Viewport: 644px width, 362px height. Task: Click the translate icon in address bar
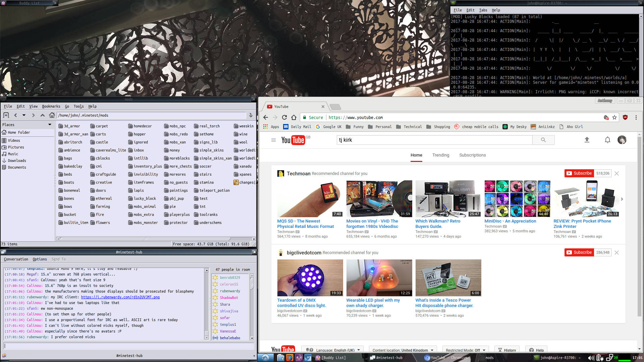click(606, 117)
